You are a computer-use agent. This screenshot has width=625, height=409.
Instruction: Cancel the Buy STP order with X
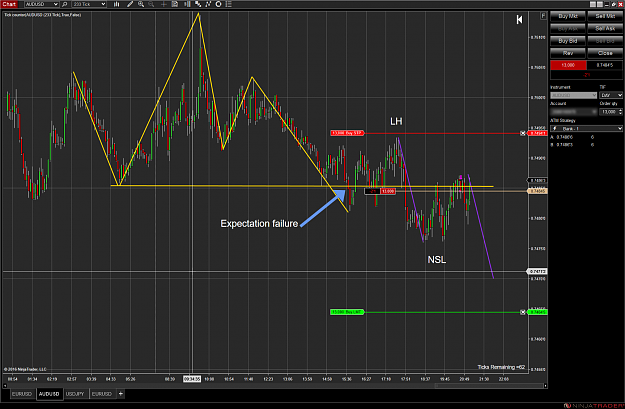point(523,133)
